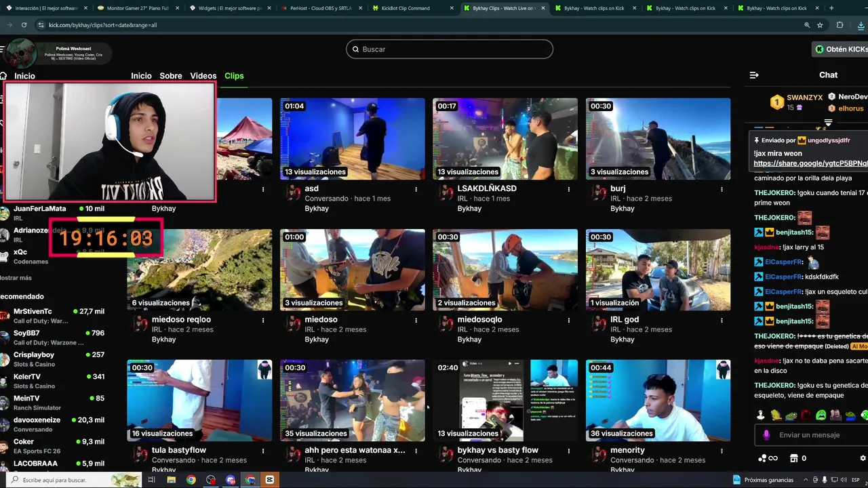Click the browser address bar URL
Screen dimensions: 868x488
[x=102, y=25]
